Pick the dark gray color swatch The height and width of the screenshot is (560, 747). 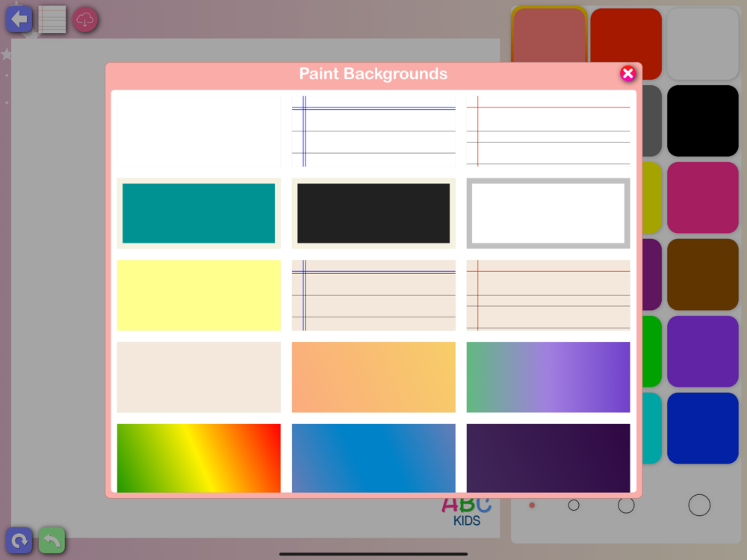point(651,120)
